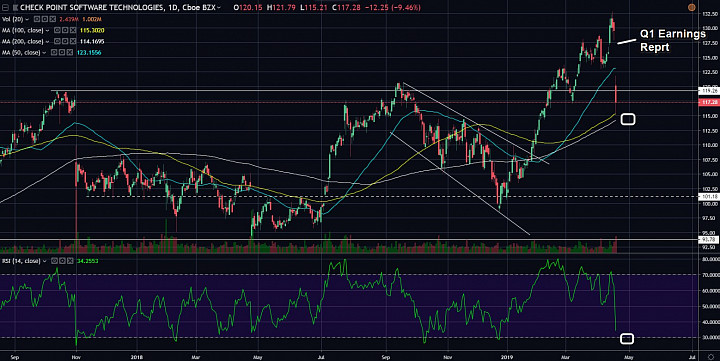Image resolution: width=720 pixels, height=361 pixels.
Task: Click the 70.0000 RSI axis label
Action: tap(710, 275)
